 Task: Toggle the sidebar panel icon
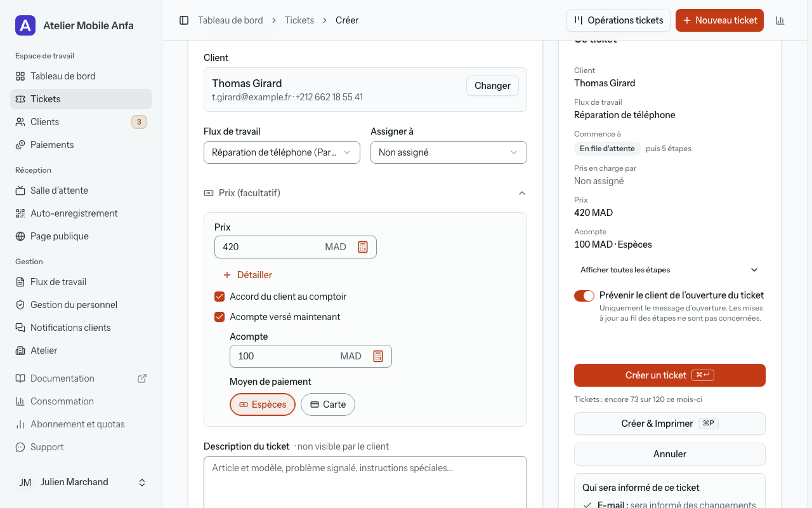click(x=184, y=20)
